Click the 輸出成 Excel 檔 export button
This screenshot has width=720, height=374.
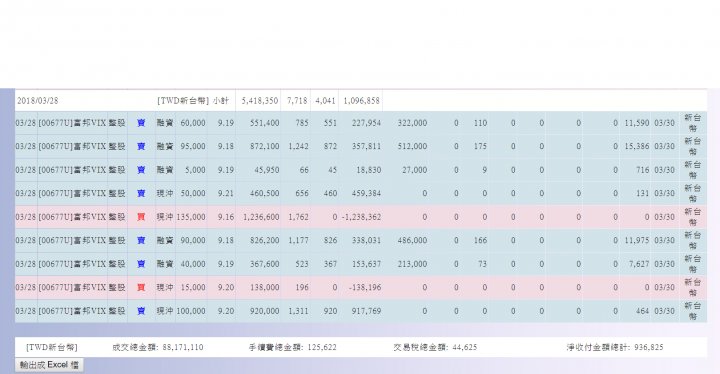point(49,365)
